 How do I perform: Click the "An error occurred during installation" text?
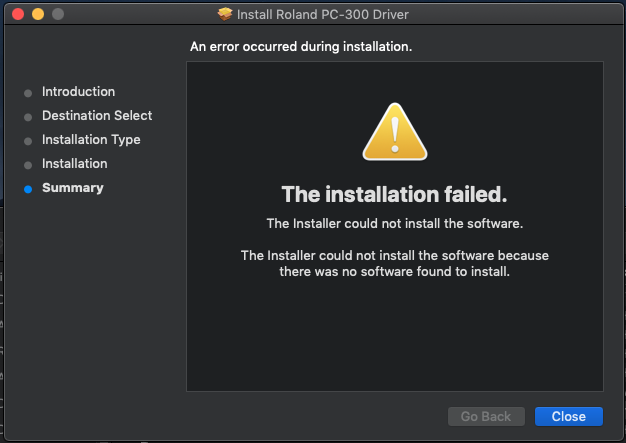tap(301, 47)
